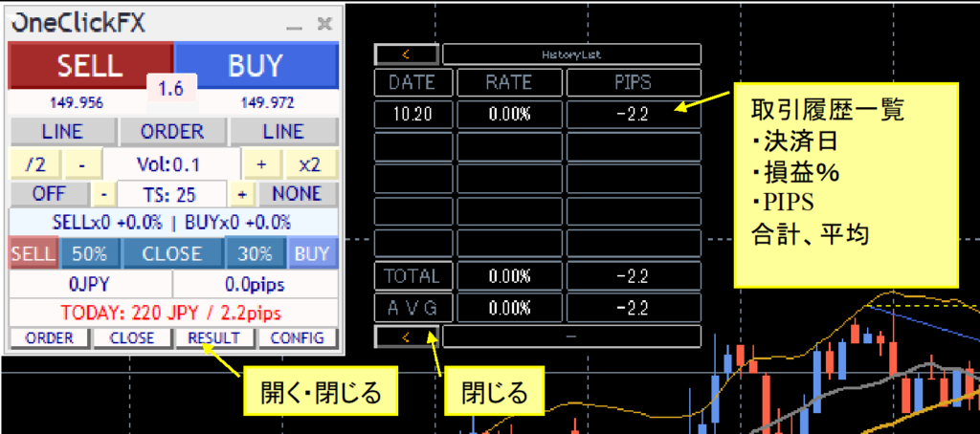Decrease volume with minus next to Vol:0.1
The width and height of the screenshot is (980, 434).
click(x=82, y=163)
